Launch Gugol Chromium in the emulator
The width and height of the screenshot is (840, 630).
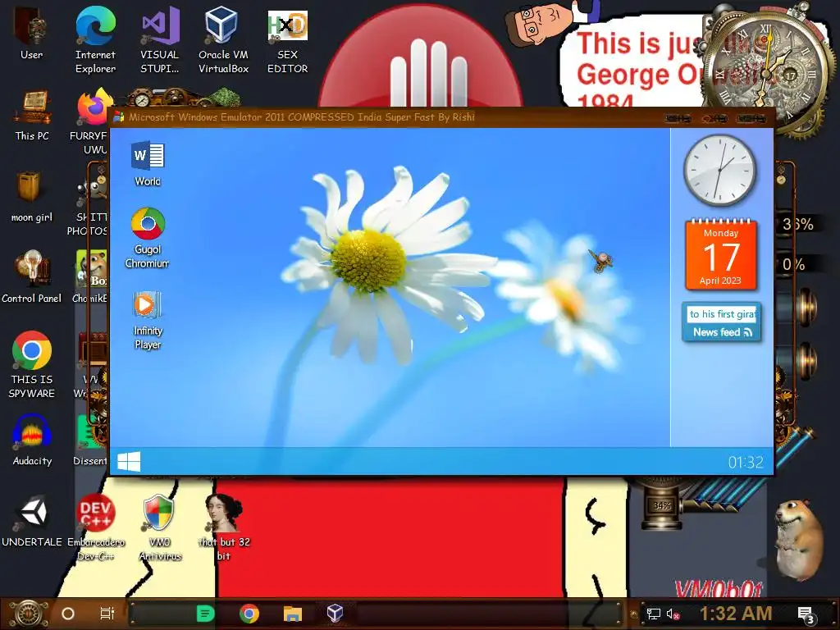point(148,238)
